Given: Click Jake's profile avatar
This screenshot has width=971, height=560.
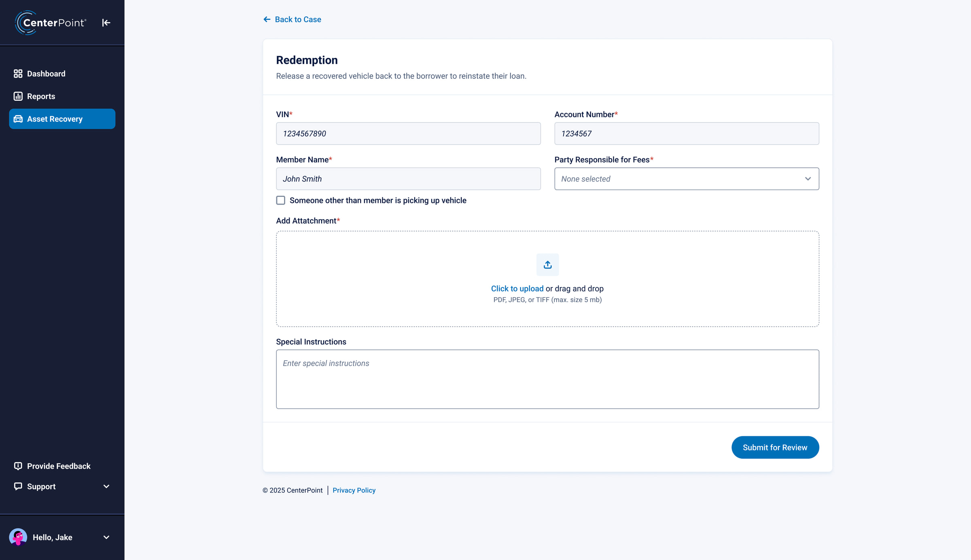Looking at the screenshot, I should click(18, 537).
